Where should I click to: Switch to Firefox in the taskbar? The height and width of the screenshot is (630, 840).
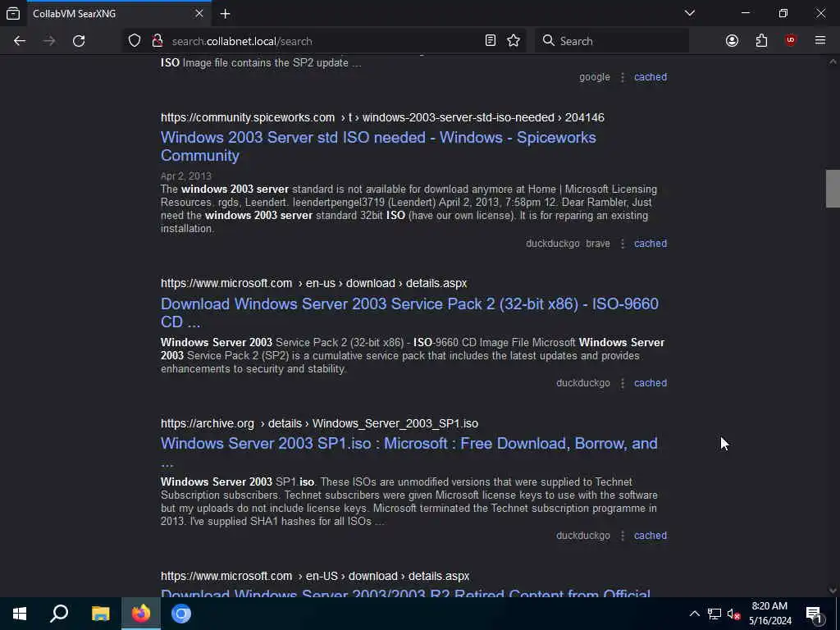coord(141,614)
